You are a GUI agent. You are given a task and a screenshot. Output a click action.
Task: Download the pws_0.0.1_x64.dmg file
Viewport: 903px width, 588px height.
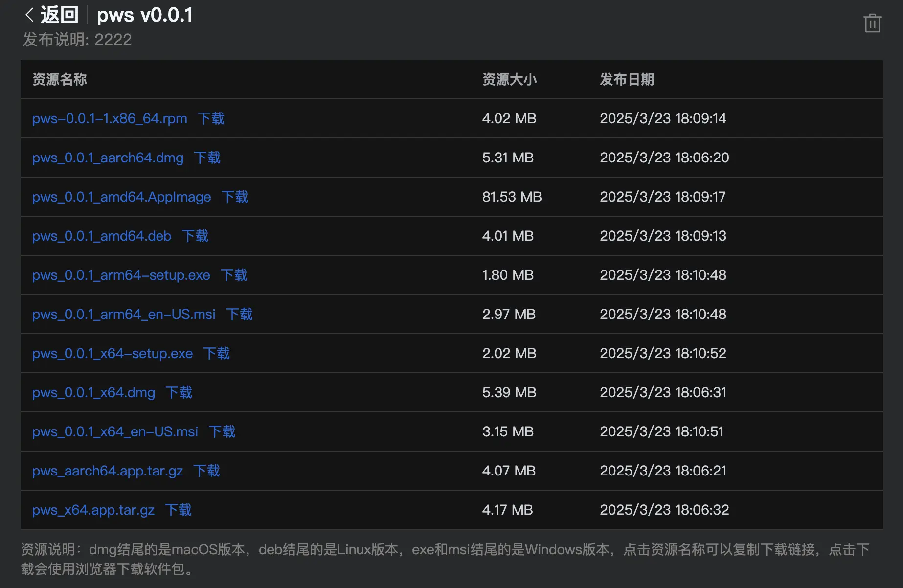(179, 392)
